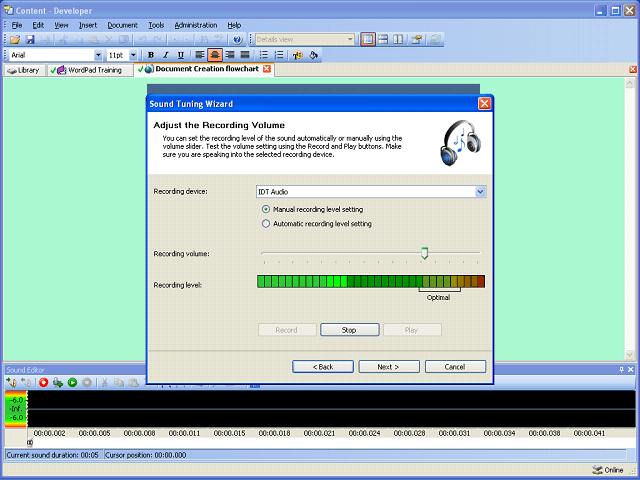Switch to the Library tab
Screen dimensions: 640x480
click(24, 70)
